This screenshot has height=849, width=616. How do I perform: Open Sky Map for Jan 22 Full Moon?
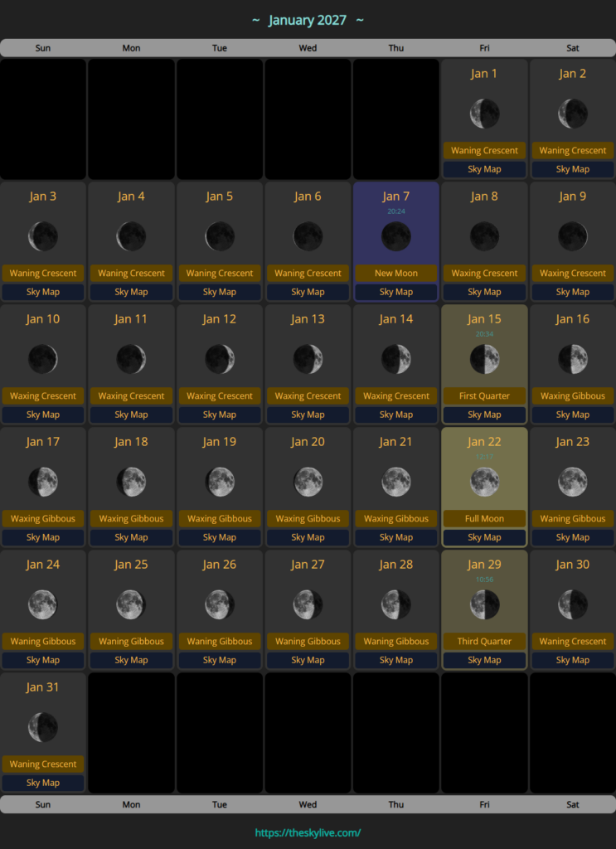coord(484,537)
